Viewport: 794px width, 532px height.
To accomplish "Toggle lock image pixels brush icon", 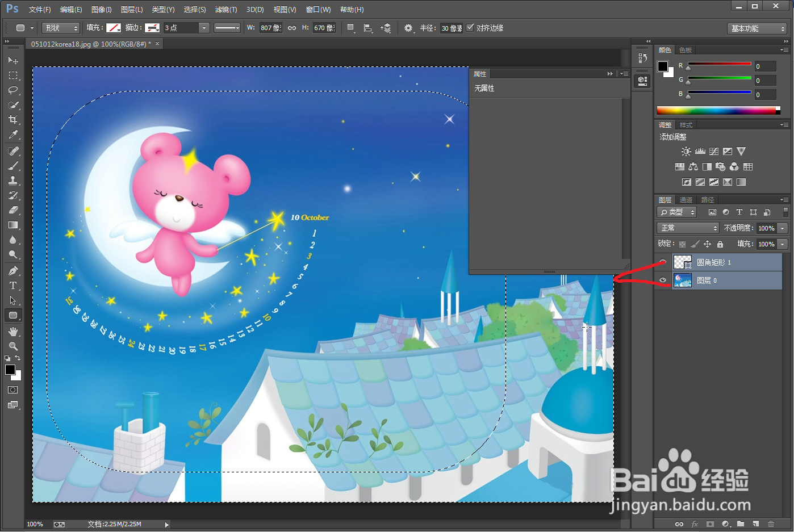I will (695, 244).
